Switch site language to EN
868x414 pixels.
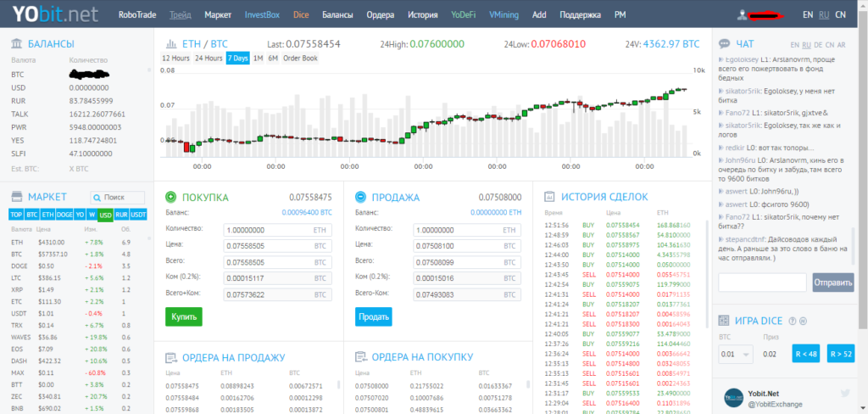click(x=808, y=15)
